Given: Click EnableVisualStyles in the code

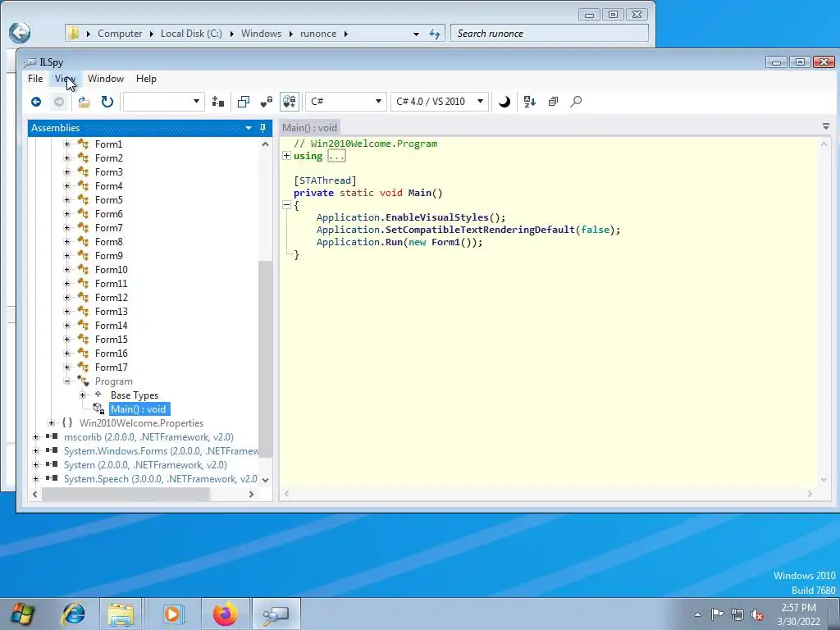Looking at the screenshot, I should point(437,217).
